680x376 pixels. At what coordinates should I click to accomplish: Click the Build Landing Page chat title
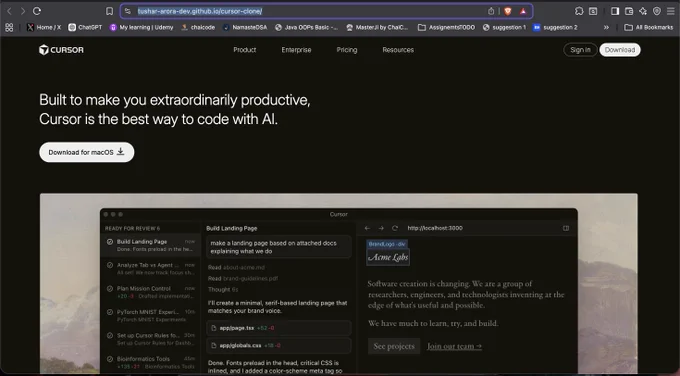pos(232,229)
